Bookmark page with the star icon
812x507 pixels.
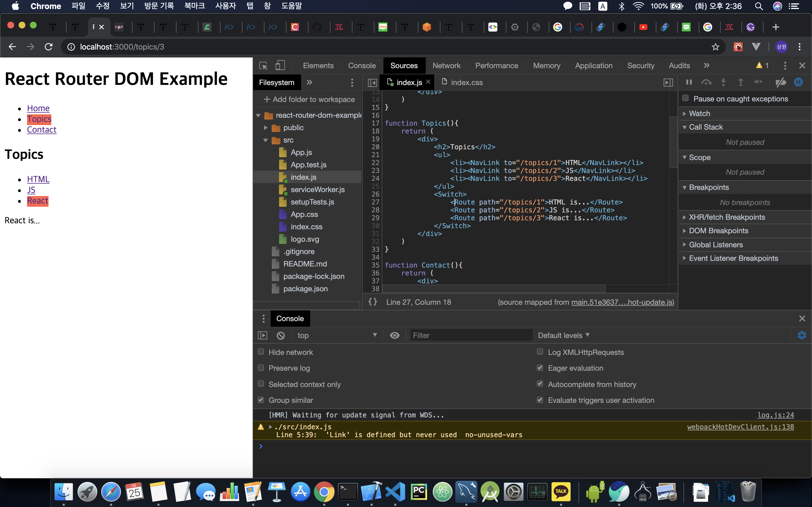715,47
